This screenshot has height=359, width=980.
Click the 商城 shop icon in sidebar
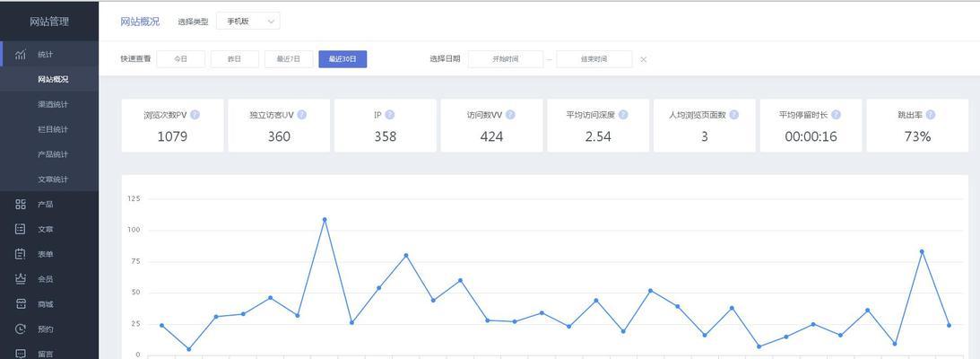pyautogui.click(x=21, y=304)
